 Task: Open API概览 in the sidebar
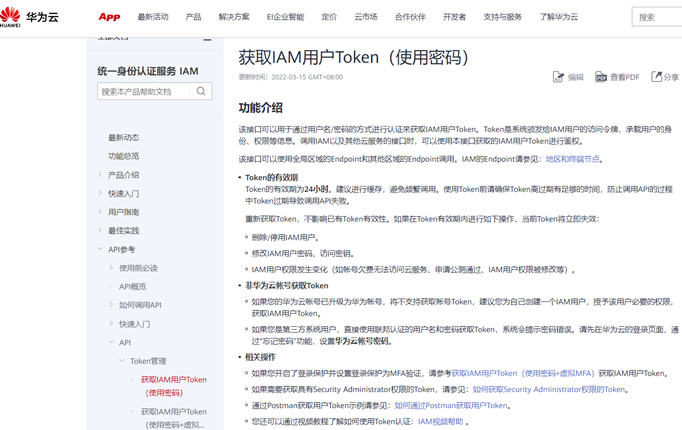coord(133,287)
